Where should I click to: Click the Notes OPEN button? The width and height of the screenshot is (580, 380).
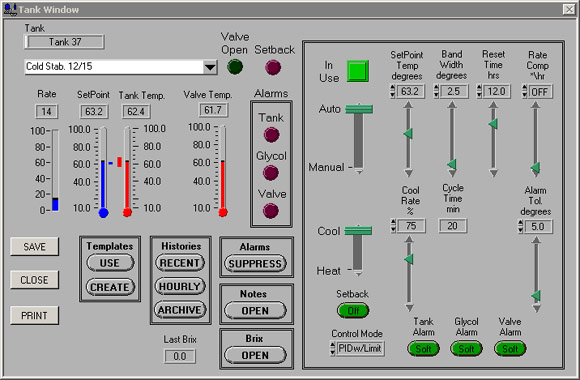click(x=255, y=310)
